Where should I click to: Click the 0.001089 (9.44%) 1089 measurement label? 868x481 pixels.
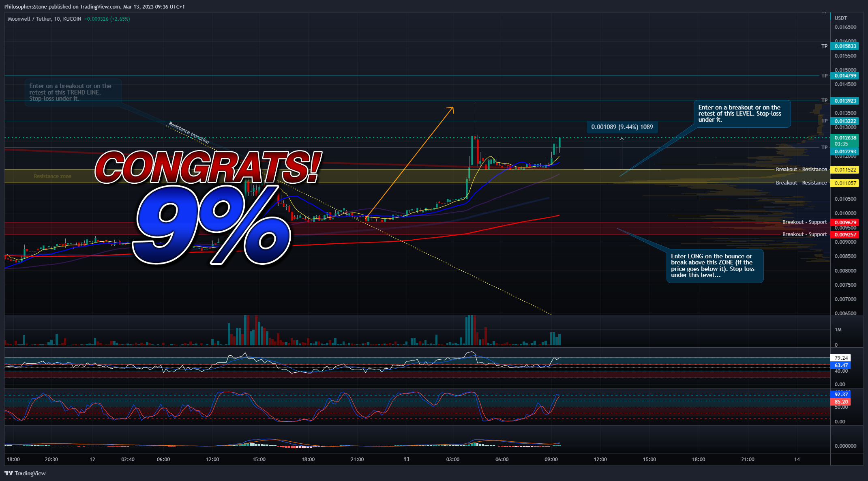[x=622, y=127]
